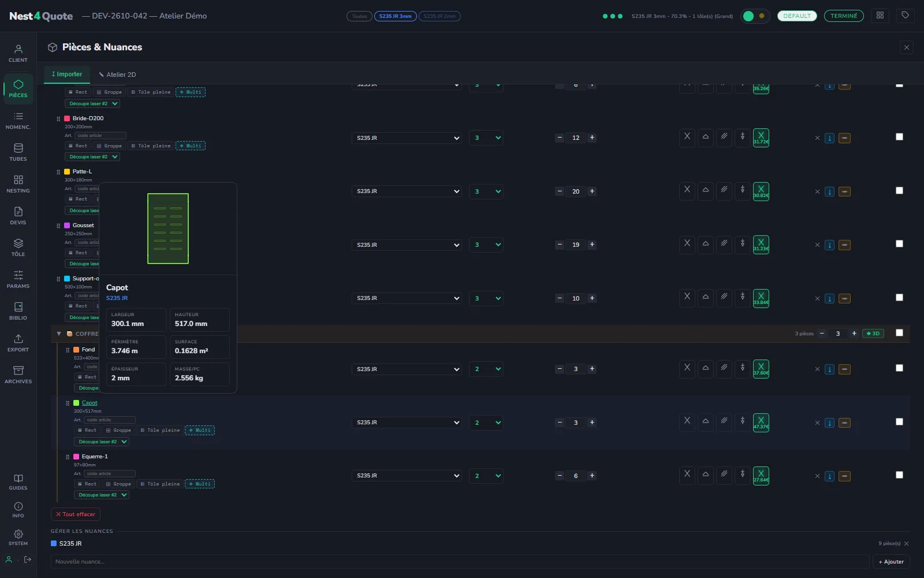This screenshot has width=924, height=578.
Task: Check the Patte-L row checkbox
Action: [899, 190]
